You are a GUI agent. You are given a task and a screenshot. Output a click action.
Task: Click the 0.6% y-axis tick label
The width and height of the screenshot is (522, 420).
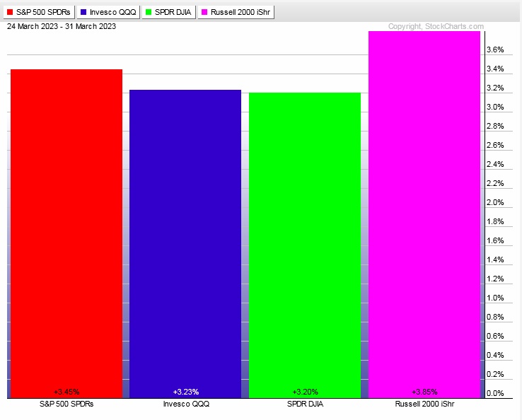495,336
